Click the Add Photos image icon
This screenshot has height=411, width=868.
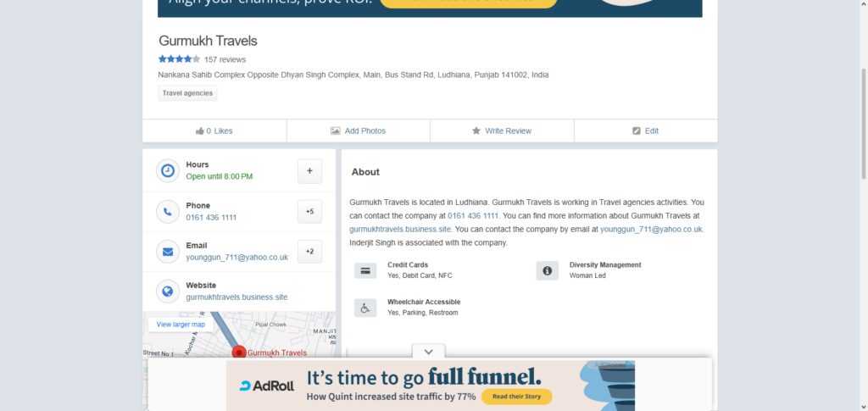336,131
